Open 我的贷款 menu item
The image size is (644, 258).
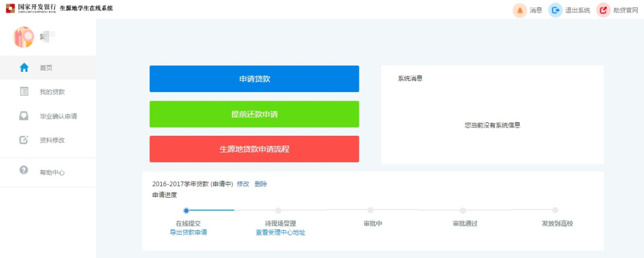pyautogui.click(x=52, y=92)
